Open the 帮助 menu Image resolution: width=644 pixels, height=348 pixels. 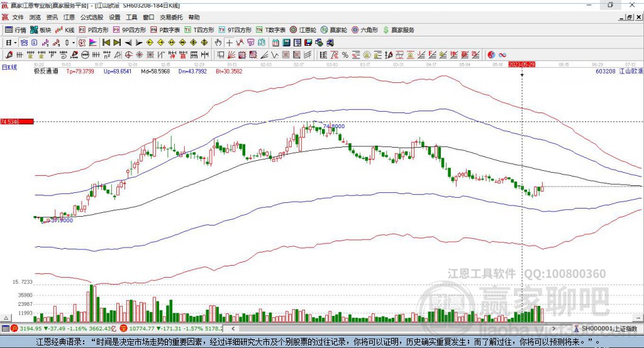[x=194, y=17]
